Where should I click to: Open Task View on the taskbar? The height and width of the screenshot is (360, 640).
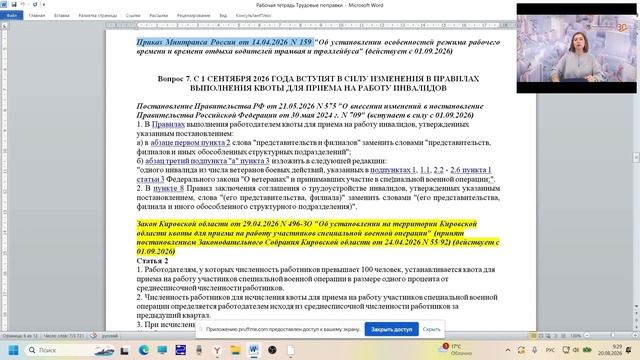coord(124,350)
